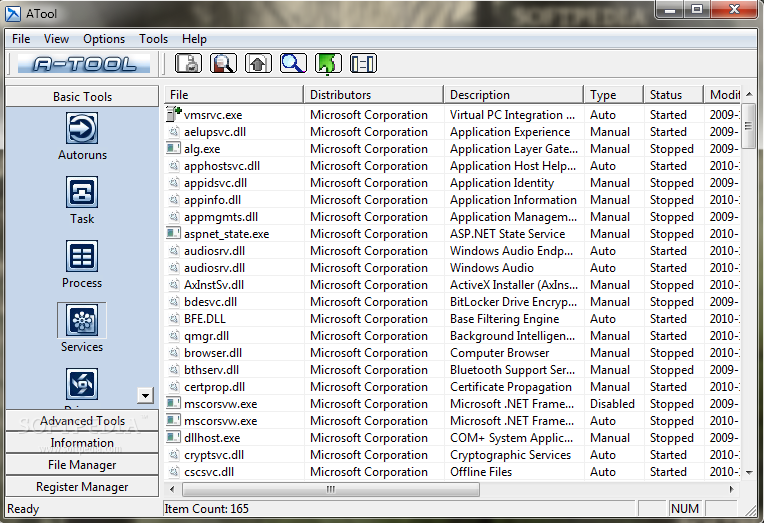Select the cscsvc.dll entry
Image resolution: width=764 pixels, height=523 pixels.
(209, 472)
